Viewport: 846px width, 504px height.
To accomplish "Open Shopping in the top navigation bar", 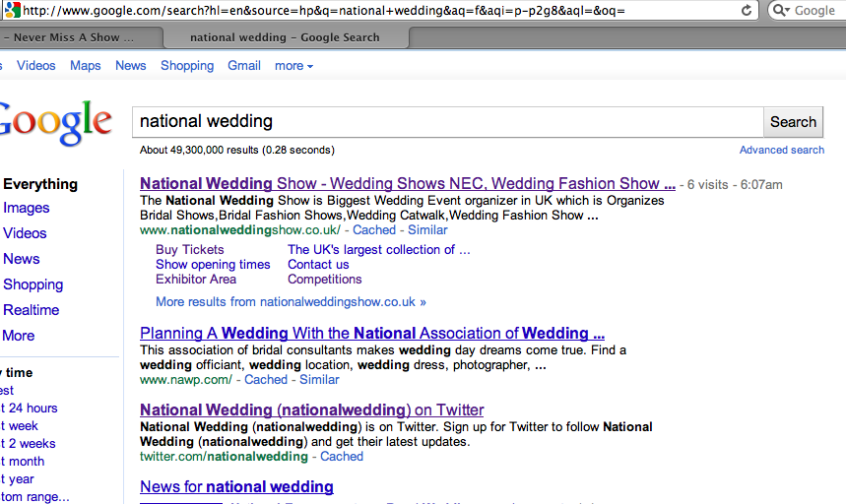I will click(x=187, y=66).
